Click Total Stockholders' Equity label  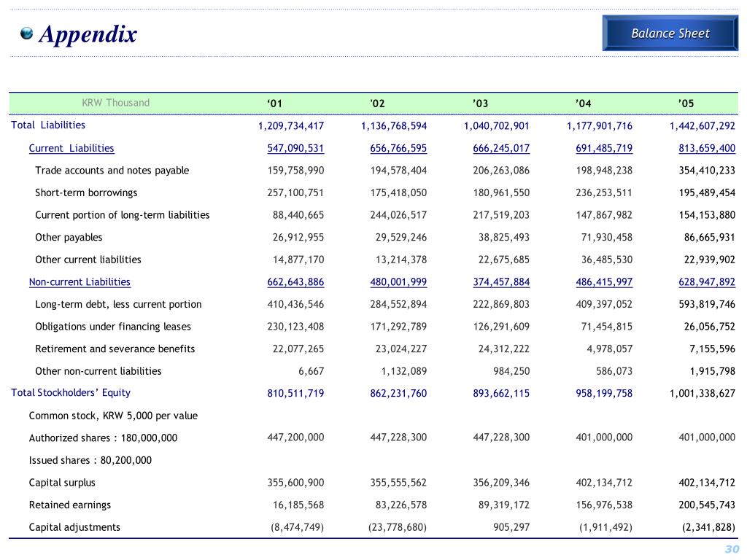coord(71,393)
